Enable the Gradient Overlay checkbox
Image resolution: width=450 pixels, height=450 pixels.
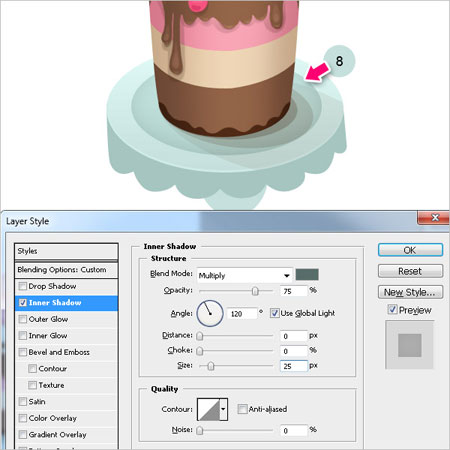click(x=23, y=435)
